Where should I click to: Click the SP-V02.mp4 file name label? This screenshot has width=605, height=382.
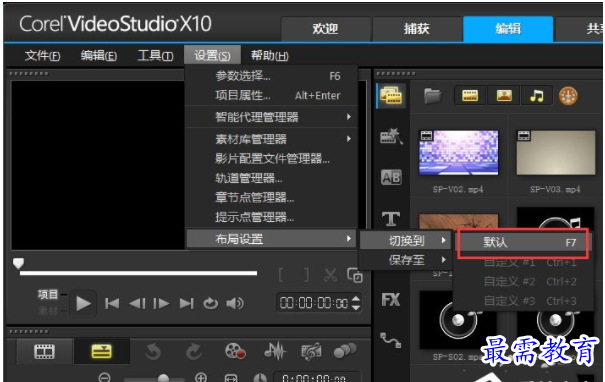pyautogui.click(x=458, y=189)
